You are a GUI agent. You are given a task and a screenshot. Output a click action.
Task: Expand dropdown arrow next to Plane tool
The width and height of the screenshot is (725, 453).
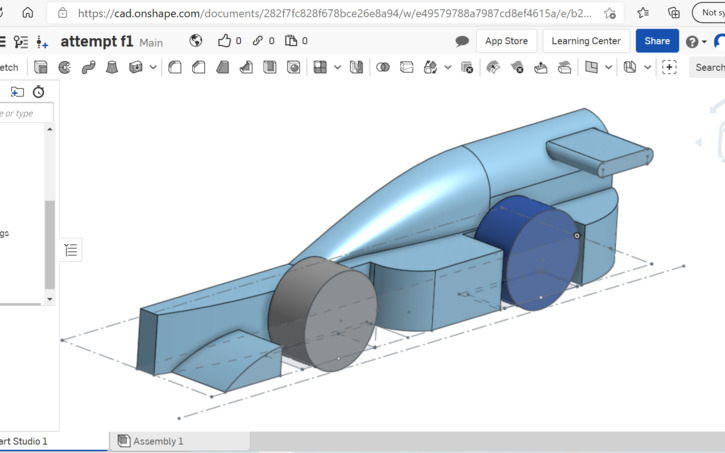click(609, 67)
